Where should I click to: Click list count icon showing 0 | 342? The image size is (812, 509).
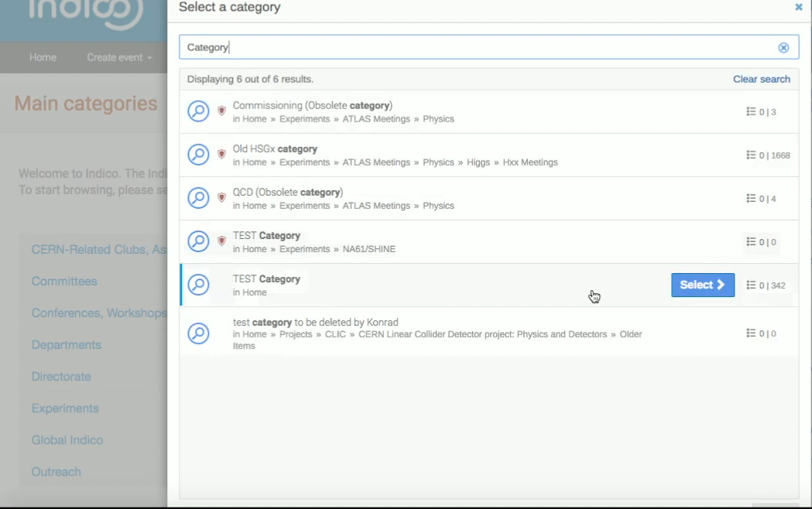[751, 285]
